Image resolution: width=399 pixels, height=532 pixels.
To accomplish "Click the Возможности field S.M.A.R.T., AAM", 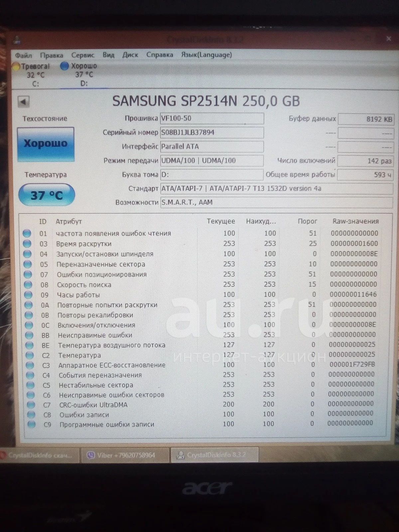I will point(277,202).
